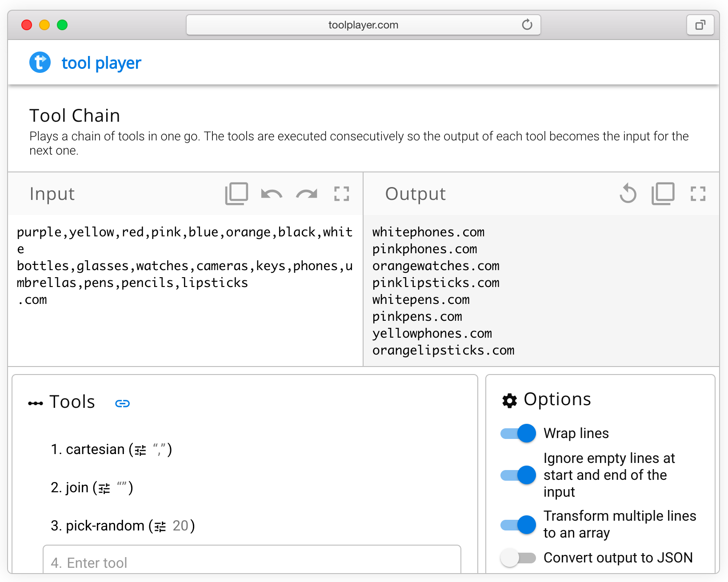Viewport: 728px width, 582px height.
Task: Redo the change in Input
Action: point(306,193)
